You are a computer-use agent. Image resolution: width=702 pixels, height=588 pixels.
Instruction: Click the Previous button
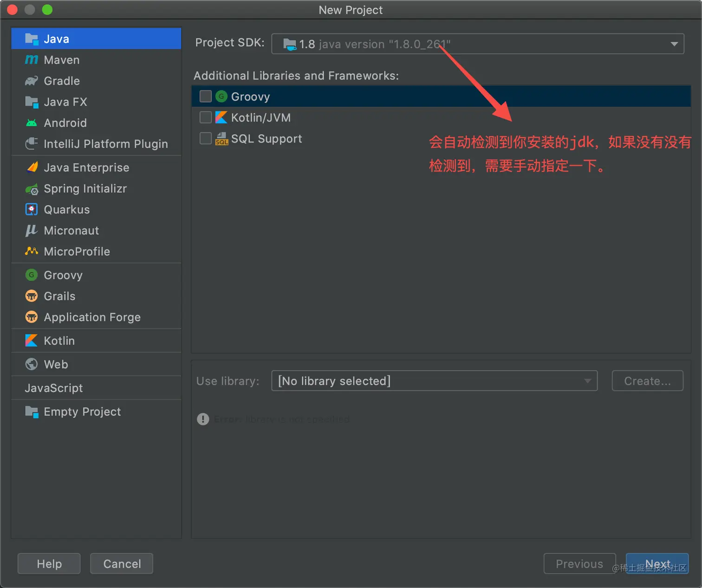coord(579,564)
